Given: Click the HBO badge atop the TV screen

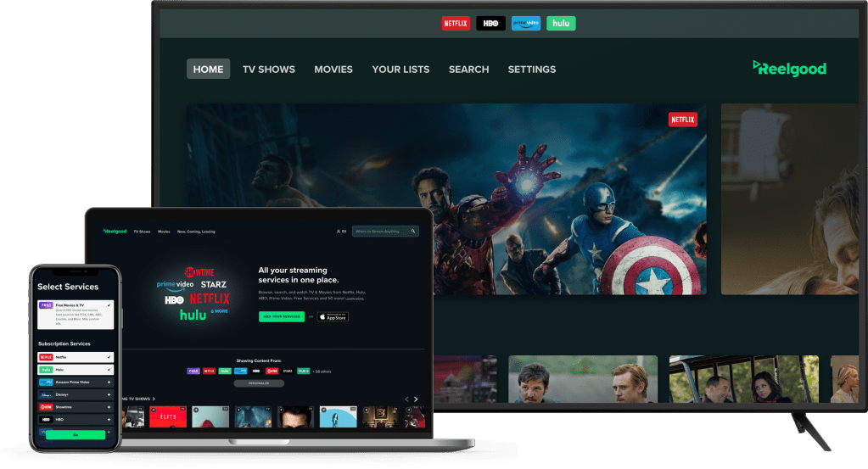Looking at the screenshot, I should [x=490, y=23].
